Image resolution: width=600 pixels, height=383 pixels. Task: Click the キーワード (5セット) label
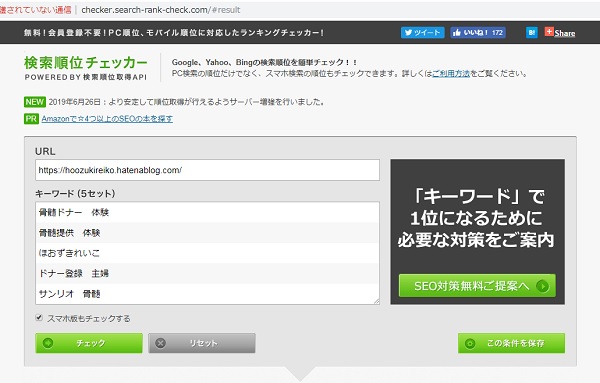pyautogui.click(x=75, y=194)
